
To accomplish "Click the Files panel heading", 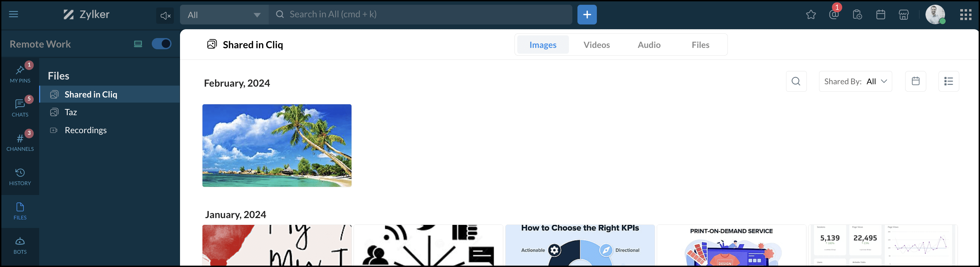I will pos(59,76).
